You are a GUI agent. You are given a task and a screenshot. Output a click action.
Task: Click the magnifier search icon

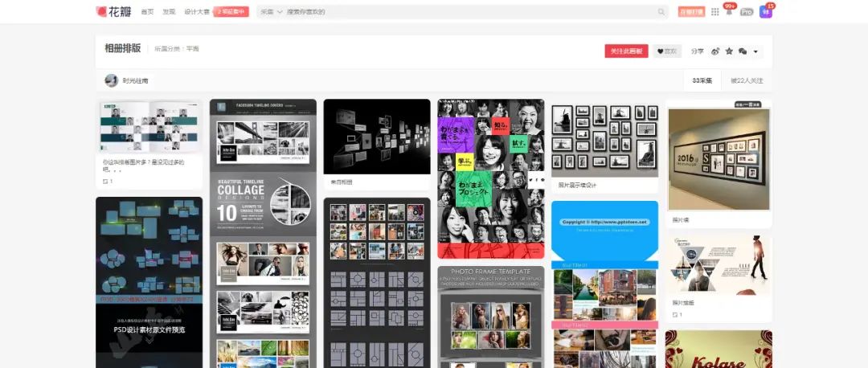(x=661, y=11)
